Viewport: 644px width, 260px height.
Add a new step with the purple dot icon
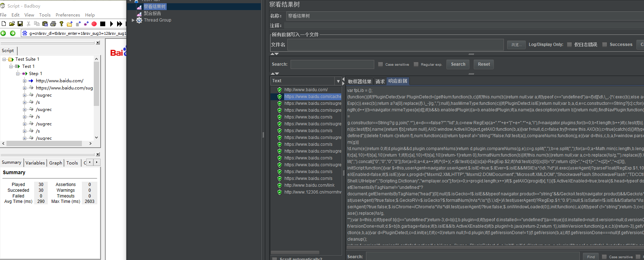pos(86,24)
